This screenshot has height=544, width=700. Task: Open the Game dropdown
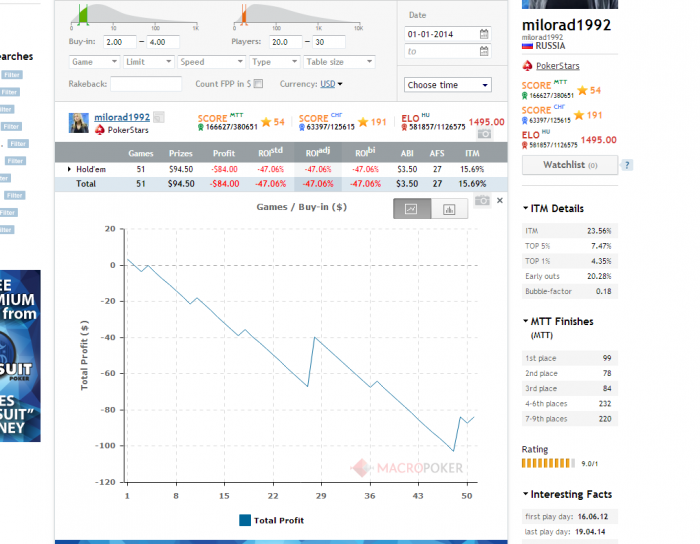pyautogui.click(x=94, y=62)
